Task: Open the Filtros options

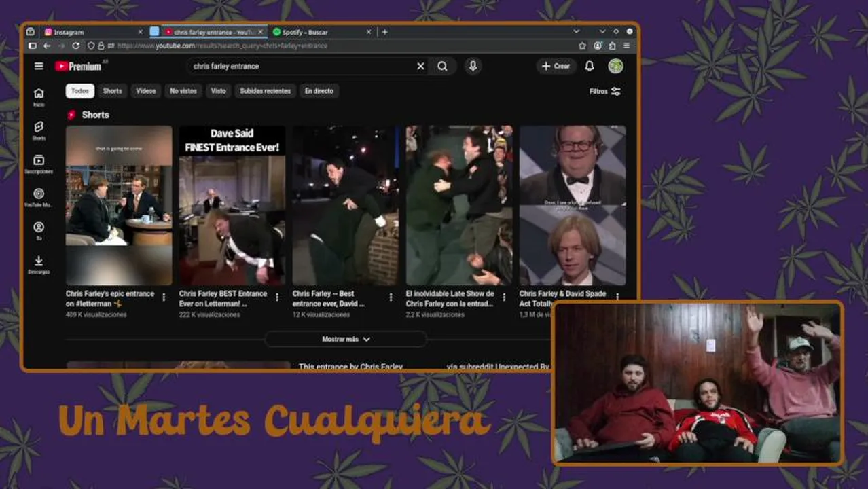Action: point(605,91)
